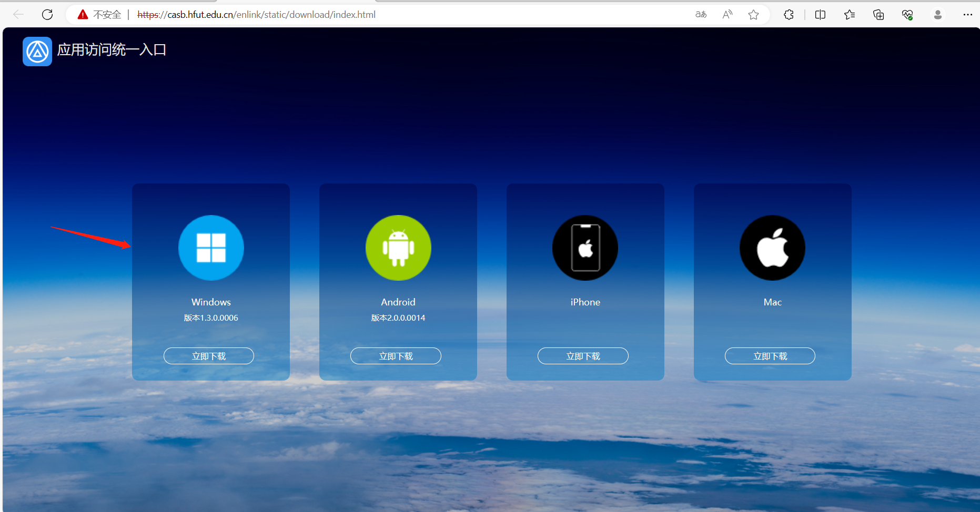Download the Mac client
This screenshot has height=512, width=980.
point(770,356)
